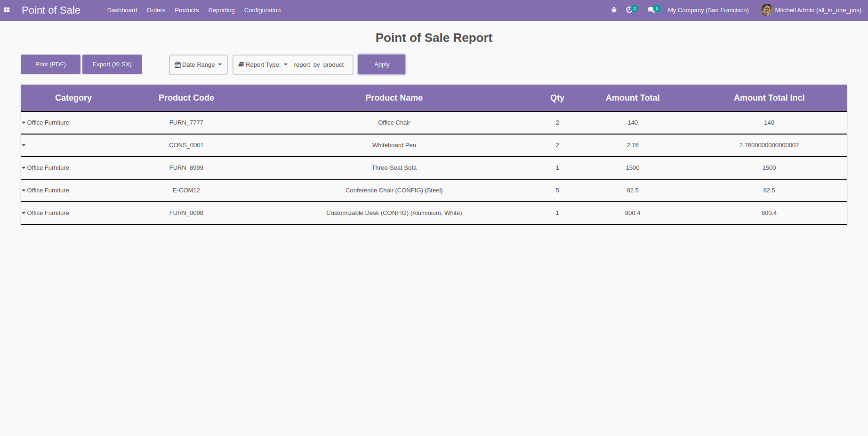Click the Export (XLSX) button

tap(112, 64)
